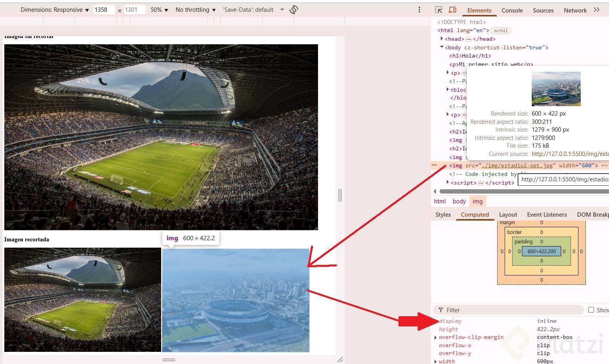Select html in the breadcrumb trail
This screenshot has height=364, width=609.
pyautogui.click(x=440, y=201)
